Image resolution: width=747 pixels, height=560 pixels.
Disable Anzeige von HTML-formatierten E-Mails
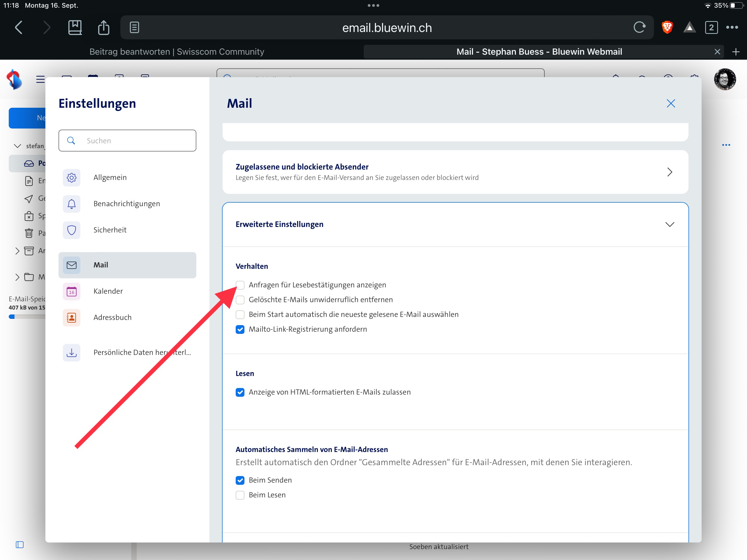[240, 392]
